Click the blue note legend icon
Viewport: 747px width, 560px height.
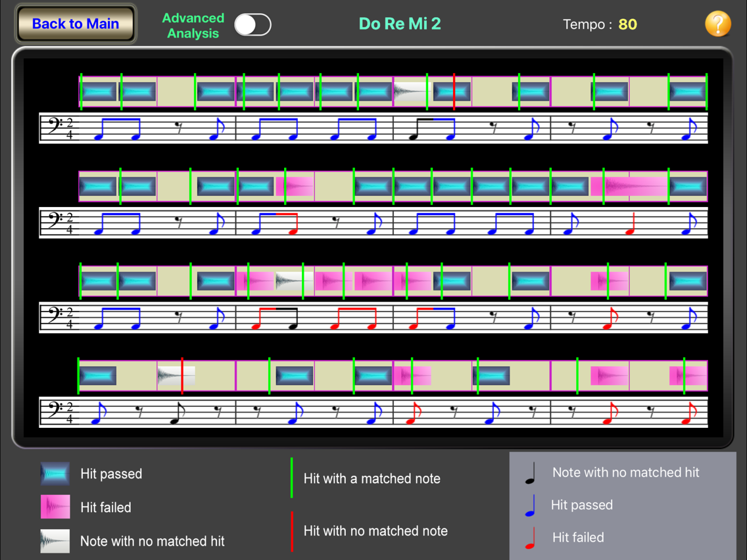coord(530,505)
